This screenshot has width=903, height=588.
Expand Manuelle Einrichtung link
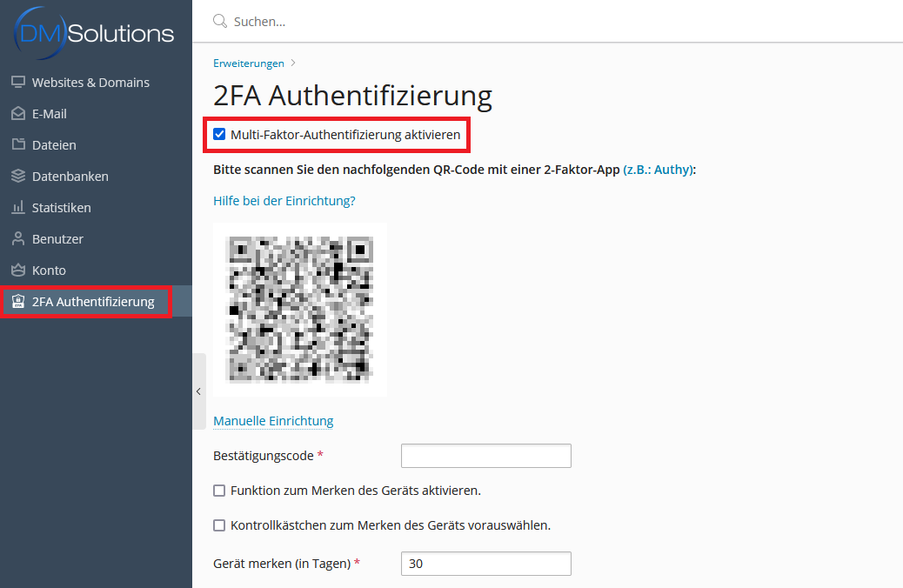tap(273, 421)
